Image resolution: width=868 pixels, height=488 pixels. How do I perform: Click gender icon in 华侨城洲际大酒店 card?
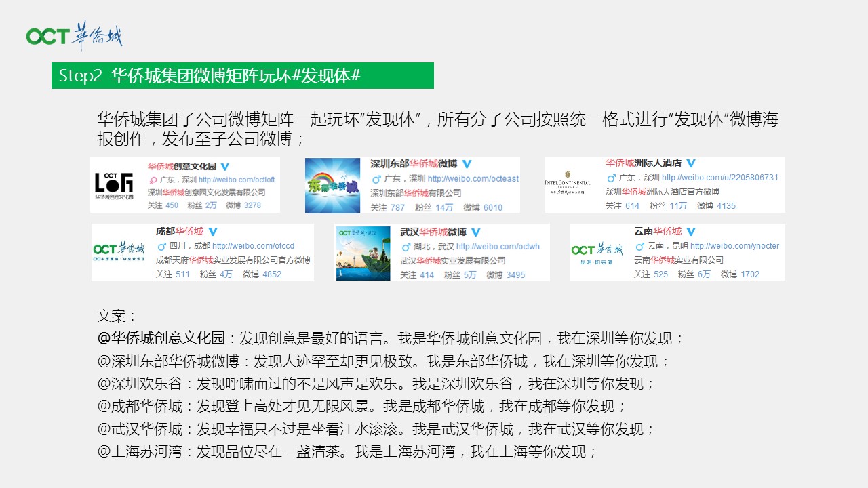tap(611, 178)
